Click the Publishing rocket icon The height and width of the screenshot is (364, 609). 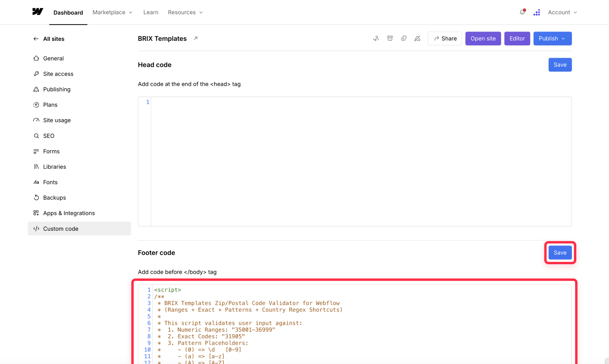36,89
